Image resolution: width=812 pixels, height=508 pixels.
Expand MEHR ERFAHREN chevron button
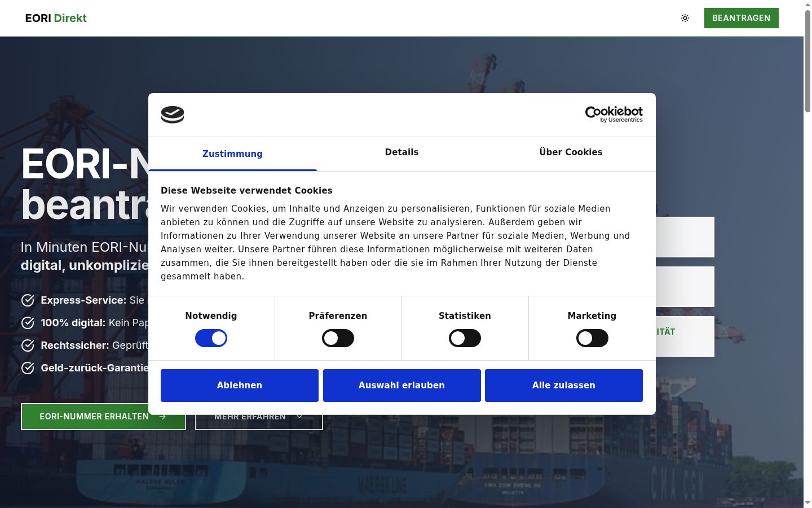click(259, 417)
